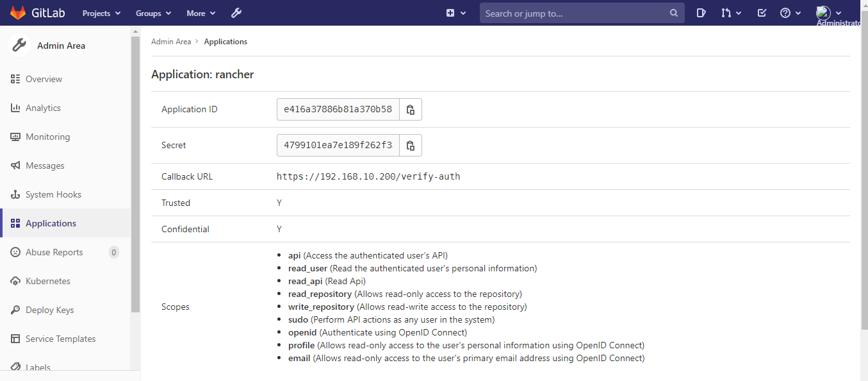The image size is (868, 381).
Task: Click the email scope entry
Action: point(466,358)
